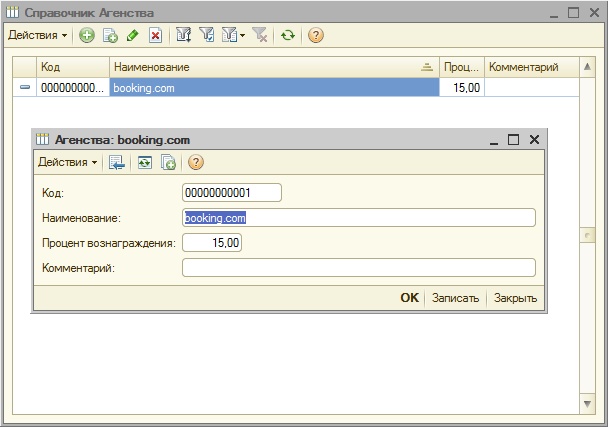Image resolution: width=608 pixels, height=427 pixels.
Task: Copy the agency entry via the copy-document icon
Action: tap(110, 35)
